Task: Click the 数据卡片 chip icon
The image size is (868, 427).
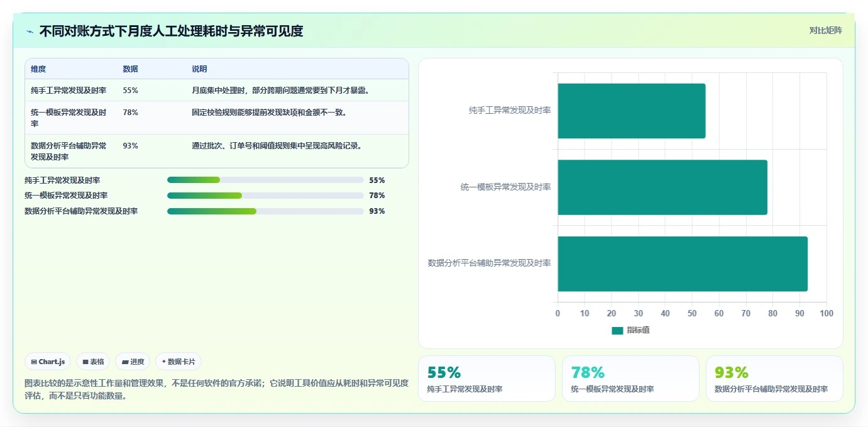Action: tap(164, 362)
